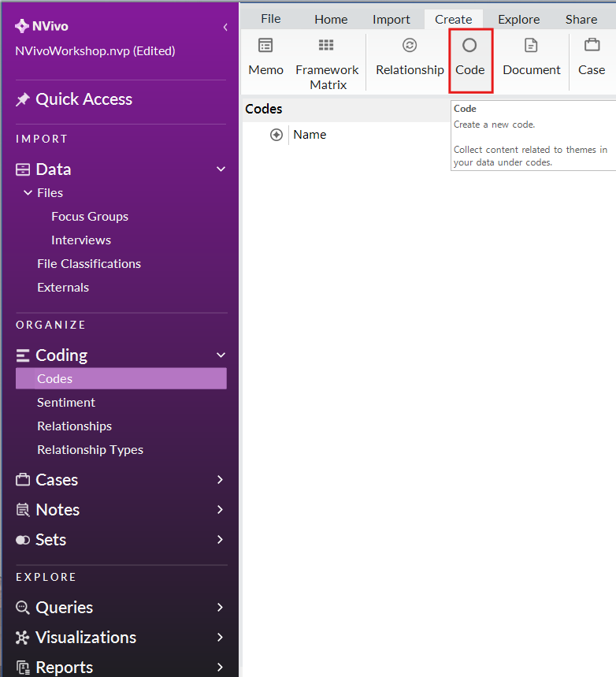Open Relationship Types item
This screenshot has width=616, height=677.
pyautogui.click(x=91, y=450)
